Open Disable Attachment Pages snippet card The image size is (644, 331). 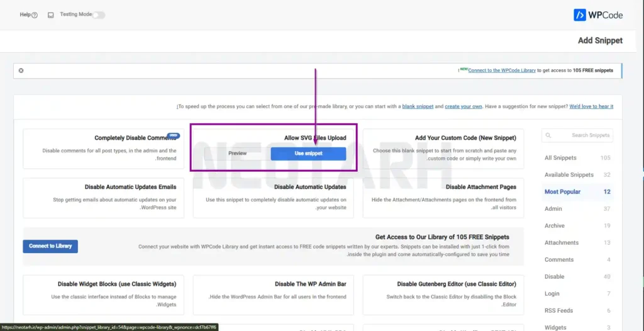click(x=443, y=198)
